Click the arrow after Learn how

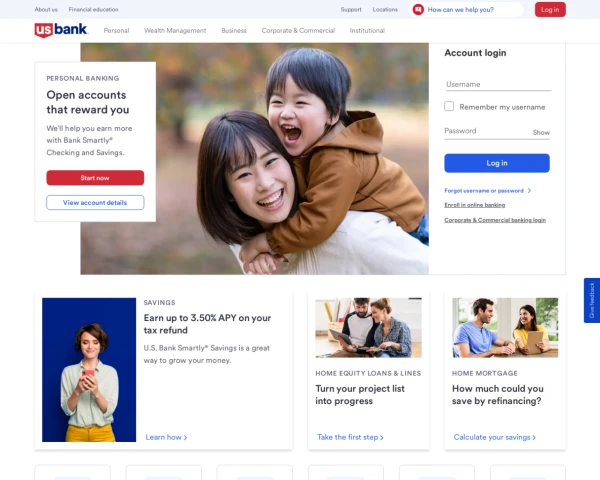(186, 438)
